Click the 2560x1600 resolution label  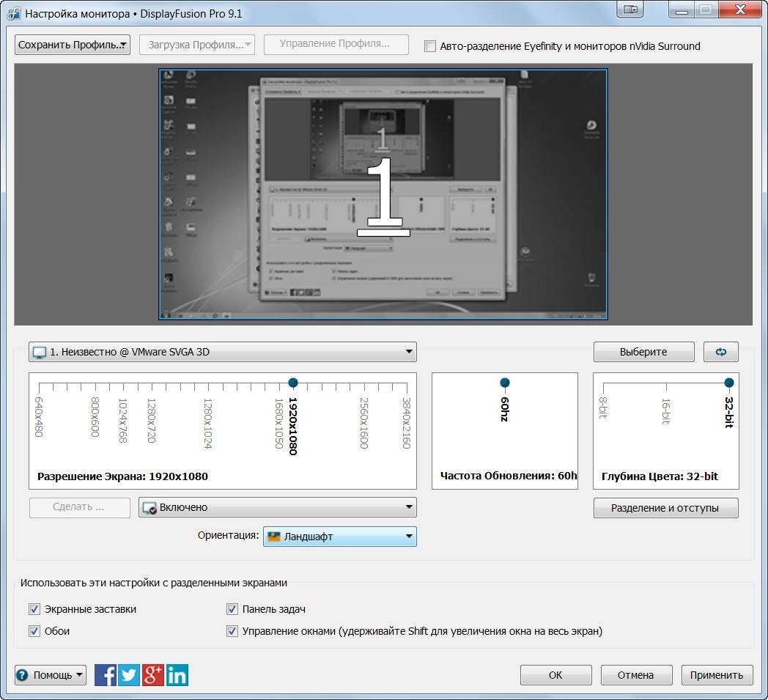tap(363, 423)
